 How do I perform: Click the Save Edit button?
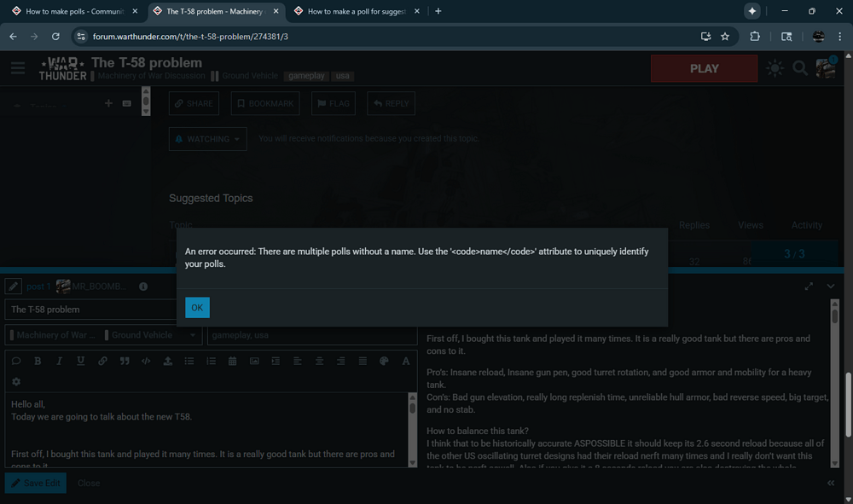point(36,483)
